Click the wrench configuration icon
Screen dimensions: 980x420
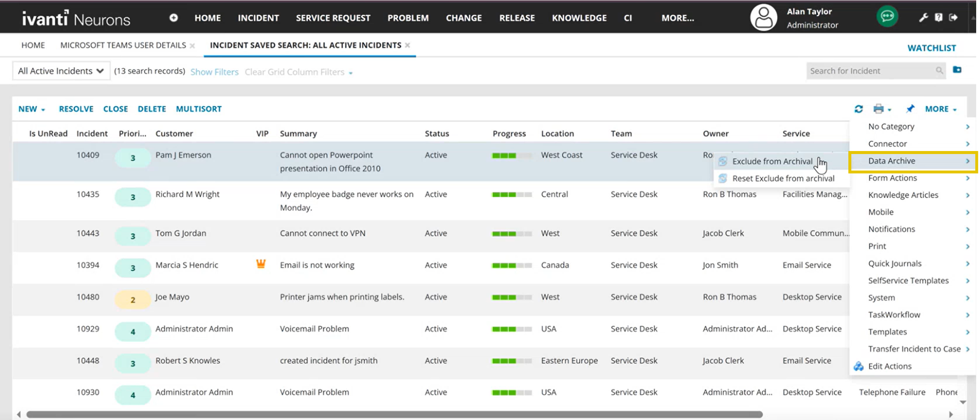click(923, 17)
